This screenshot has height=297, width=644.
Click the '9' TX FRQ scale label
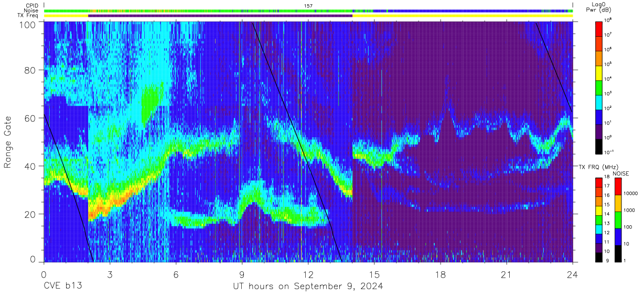tap(607, 260)
